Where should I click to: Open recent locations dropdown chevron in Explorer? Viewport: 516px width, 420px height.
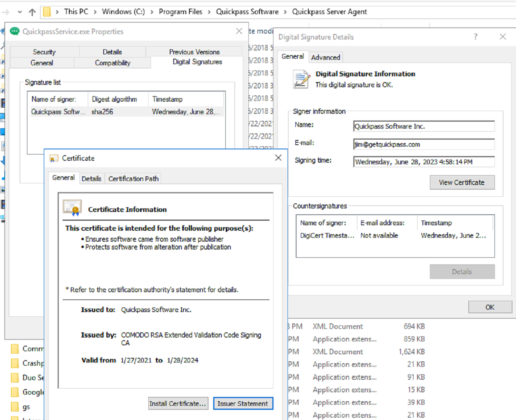[20, 12]
